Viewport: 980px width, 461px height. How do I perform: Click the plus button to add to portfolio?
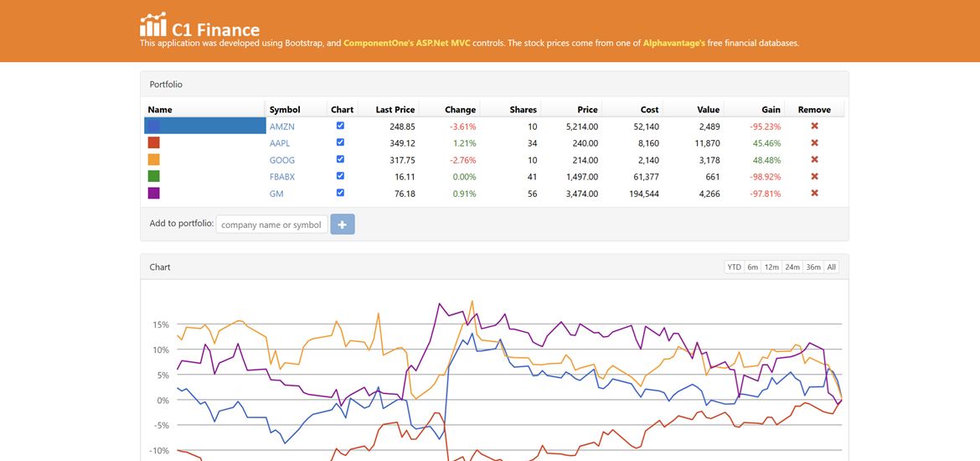tap(343, 224)
